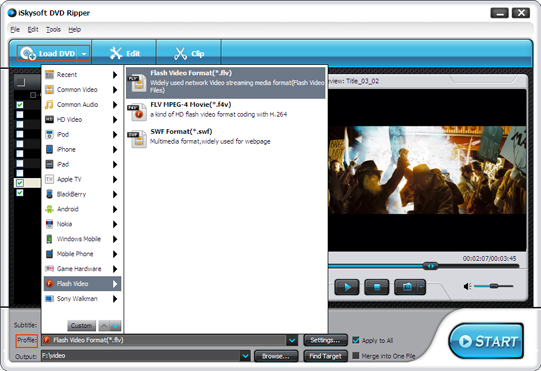The image size is (541, 371).
Task: Open the Profile dropdown arrow
Action: [292, 341]
